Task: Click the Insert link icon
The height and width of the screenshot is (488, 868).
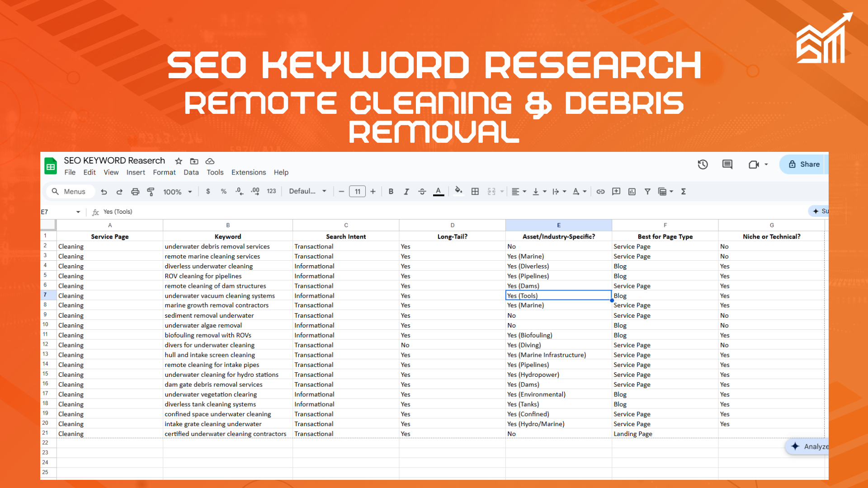Action: coord(600,192)
